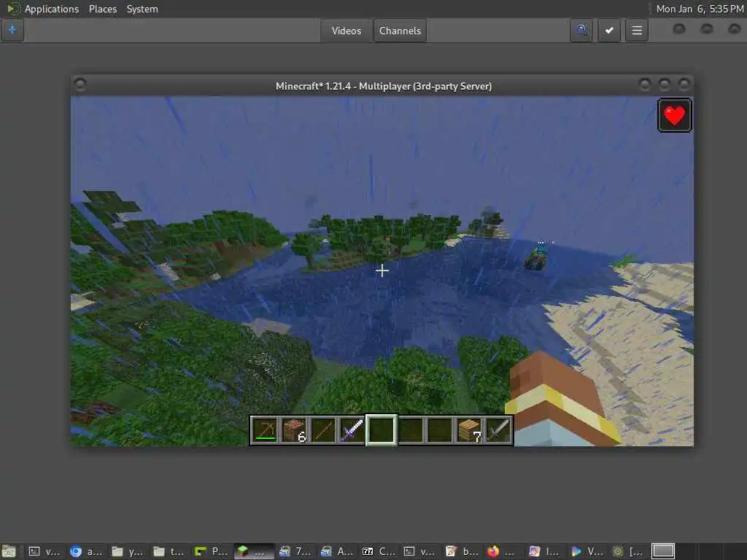747x560 pixels.
Task: Open the first terminal 'v...' taskbar entry
Action: tap(44, 551)
